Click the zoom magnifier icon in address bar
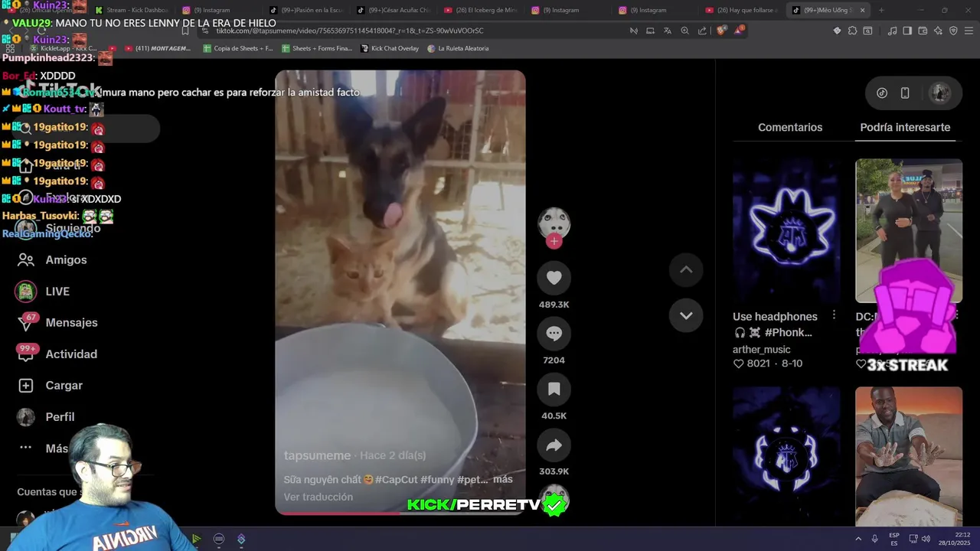980x551 pixels. (x=684, y=31)
